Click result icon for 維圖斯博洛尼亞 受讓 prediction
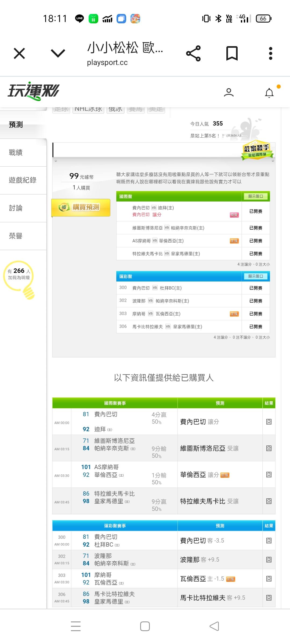290x644 pixels. 269,448
